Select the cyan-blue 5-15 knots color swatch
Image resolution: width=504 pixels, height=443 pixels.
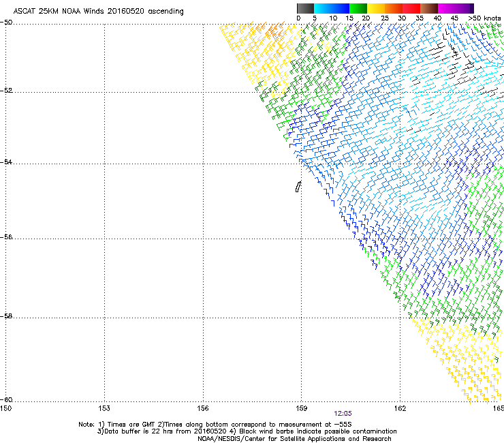pos(332,8)
